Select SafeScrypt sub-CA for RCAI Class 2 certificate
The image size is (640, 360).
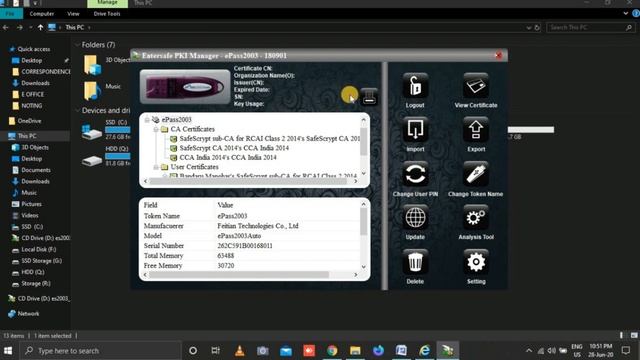(x=269, y=138)
